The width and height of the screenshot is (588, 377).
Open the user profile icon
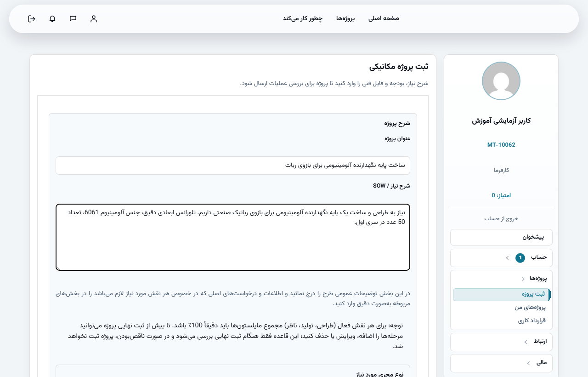coord(94,19)
